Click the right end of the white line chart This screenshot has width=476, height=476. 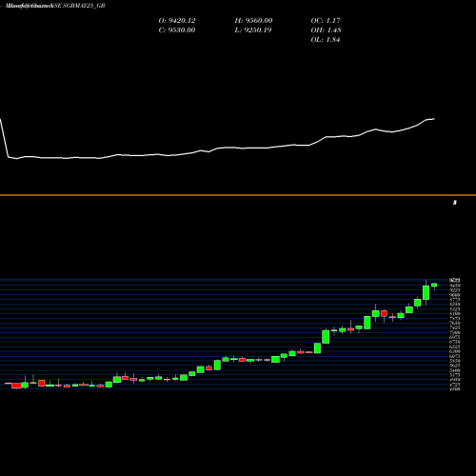coord(434,119)
